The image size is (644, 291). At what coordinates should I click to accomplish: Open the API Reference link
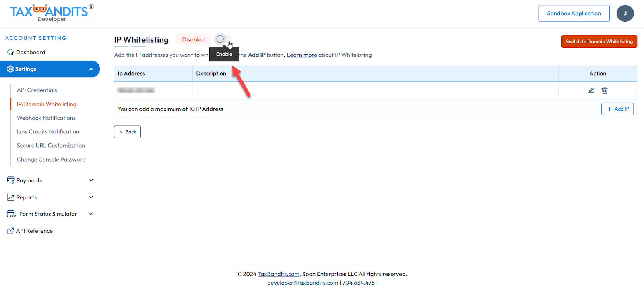pyautogui.click(x=34, y=231)
